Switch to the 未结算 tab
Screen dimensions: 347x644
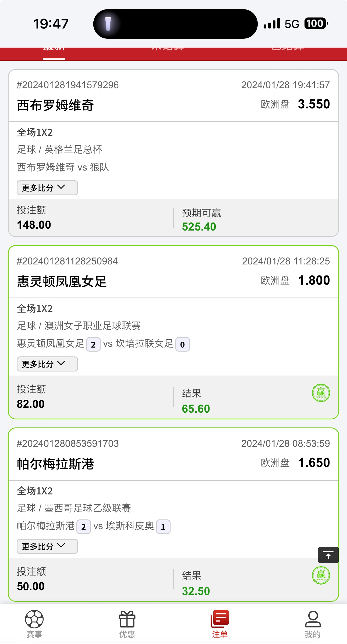(x=168, y=50)
